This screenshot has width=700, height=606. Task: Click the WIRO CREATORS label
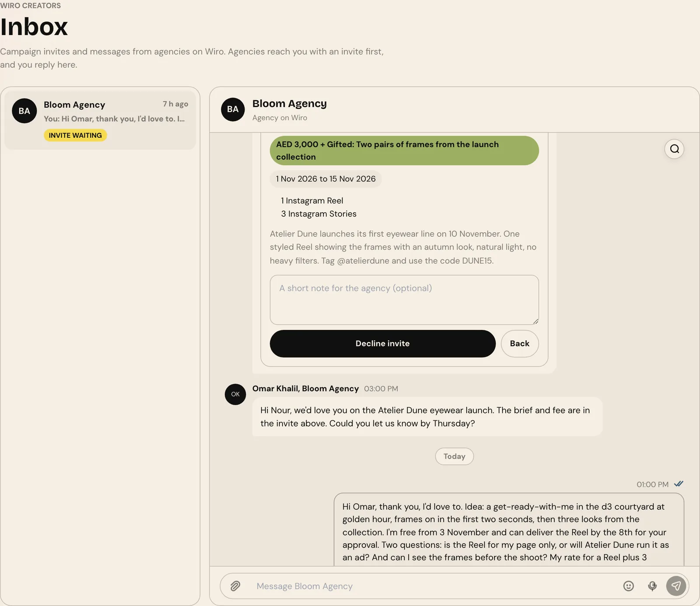click(30, 6)
